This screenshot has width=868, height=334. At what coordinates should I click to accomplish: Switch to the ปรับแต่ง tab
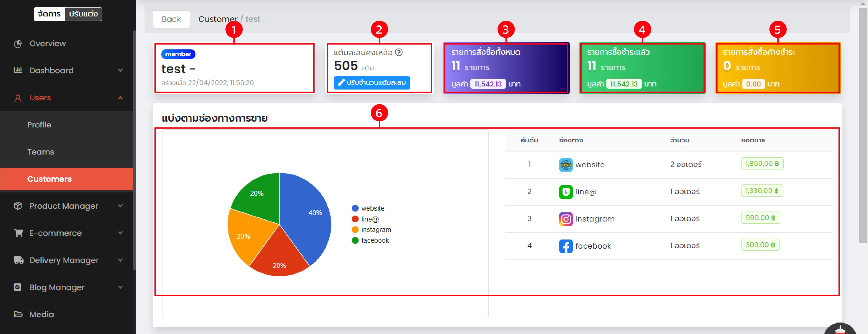click(84, 14)
